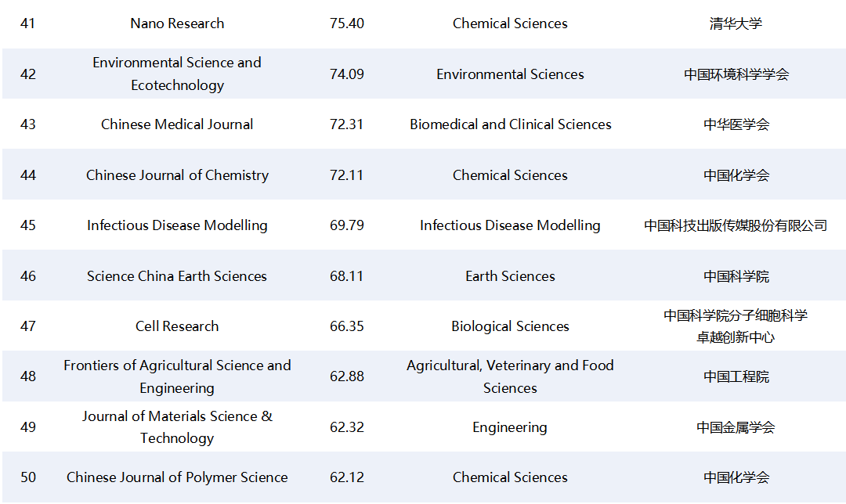Viewport: 846px width, 504px height.
Task: Select the Biomedical and Clinical Sciences cell
Action: click(510, 124)
